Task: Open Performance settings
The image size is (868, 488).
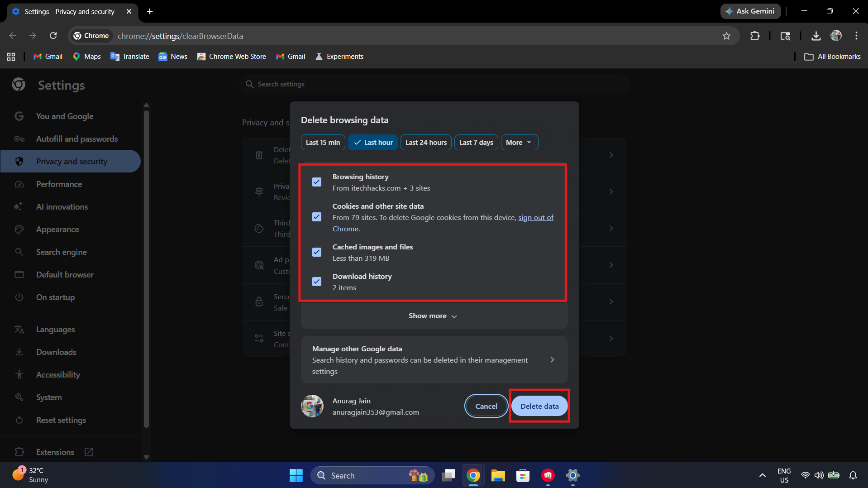Action: 71,184
